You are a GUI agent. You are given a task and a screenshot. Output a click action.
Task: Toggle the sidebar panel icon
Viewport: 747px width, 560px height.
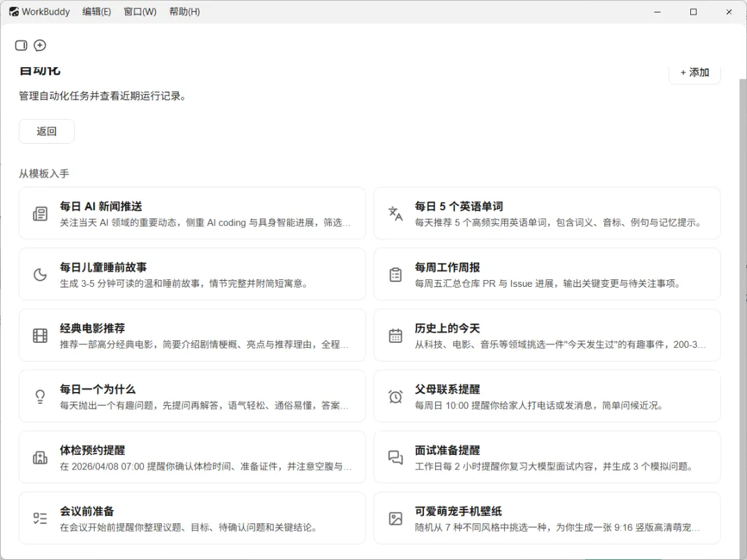[x=21, y=45]
